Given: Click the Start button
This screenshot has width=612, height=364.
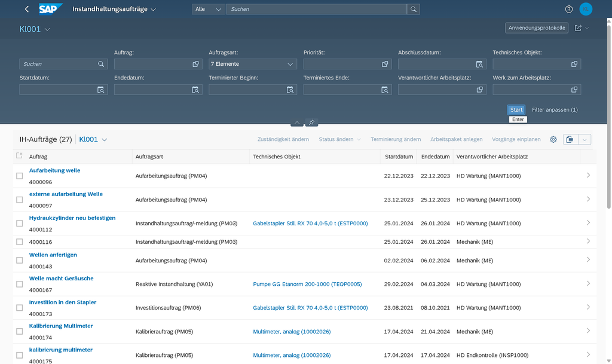Looking at the screenshot, I should (516, 109).
